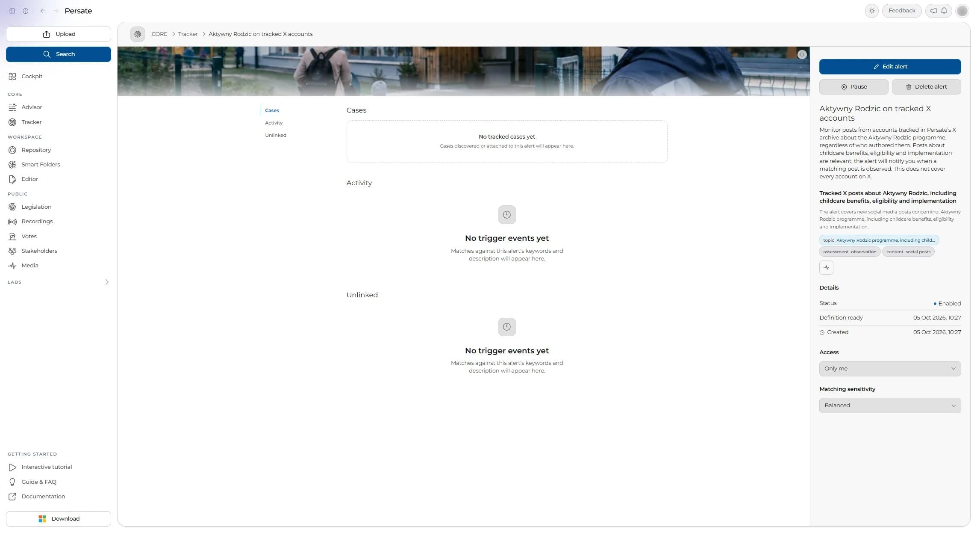980x536 pixels.
Task: Click the Download button
Action: click(x=59, y=519)
